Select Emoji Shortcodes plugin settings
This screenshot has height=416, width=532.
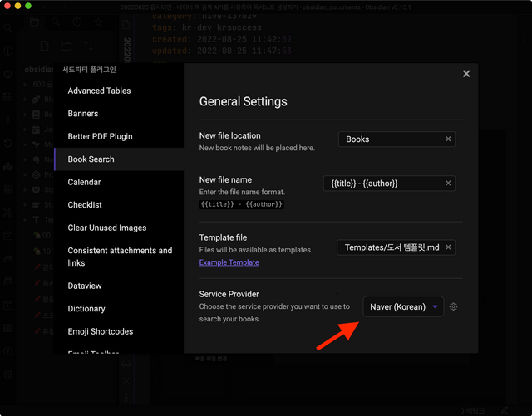119,331
